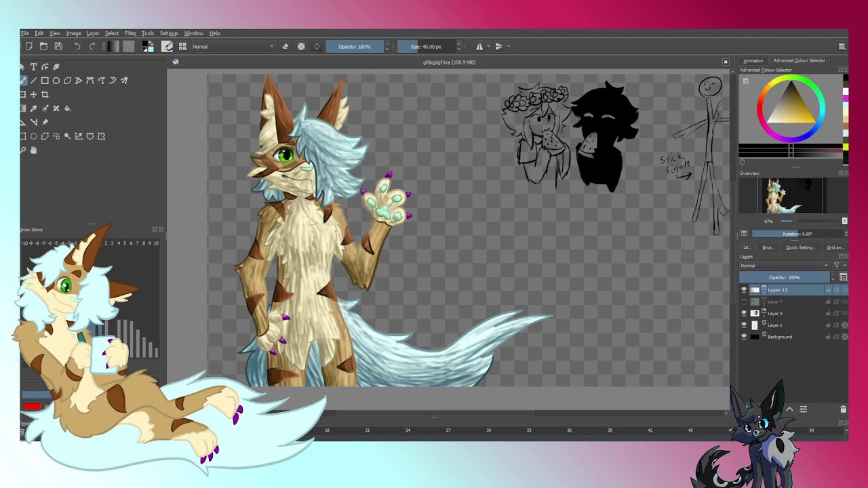Image resolution: width=868 pixels, height=488 pixels.
Task: Adjust the brush Opacity slider
Action: [x=355, y=47]
